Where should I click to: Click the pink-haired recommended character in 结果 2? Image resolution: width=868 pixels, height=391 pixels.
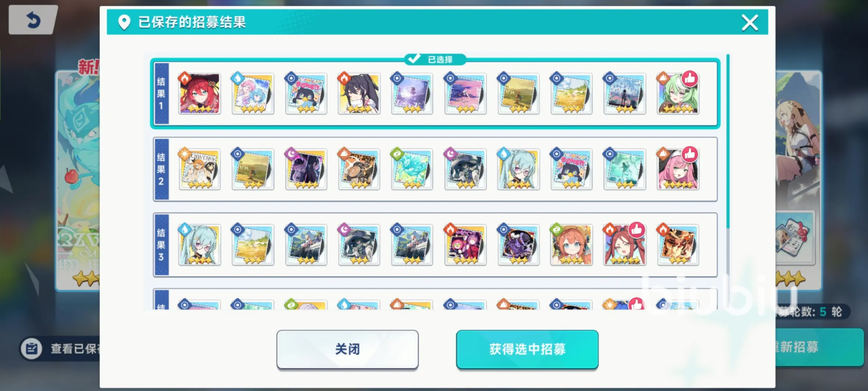tap(677, 169)
